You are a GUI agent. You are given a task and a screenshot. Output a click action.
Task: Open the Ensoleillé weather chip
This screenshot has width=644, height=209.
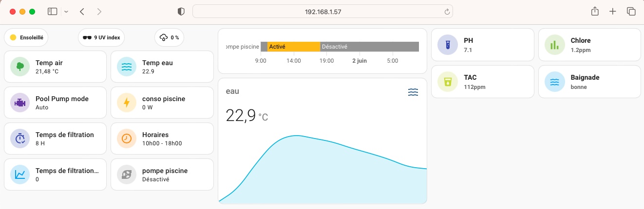26,37
